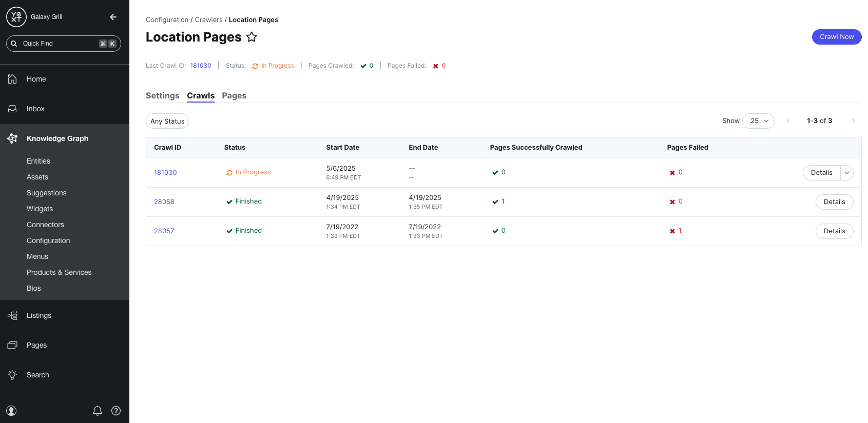The width and height of the screenshot is (868, 423).
Task: Open notifications bell icon
Action: click(98, 411)
